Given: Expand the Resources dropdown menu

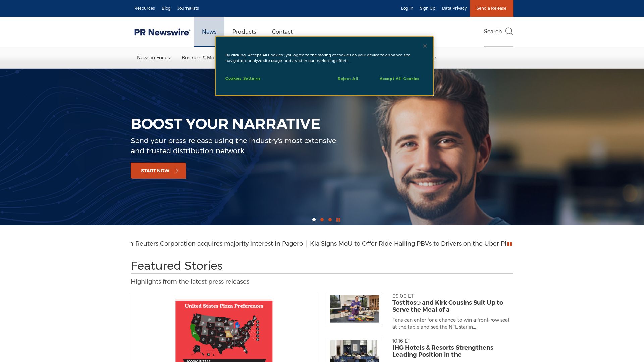Looking at the screenshot, I should point(144,8).
